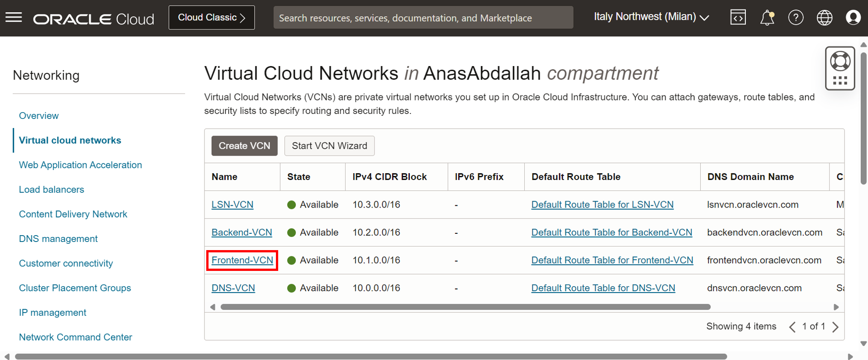This screenshot has width=868, height=360.
Task: Click the Oracle Cloud logo
Action: coord(94,19)
